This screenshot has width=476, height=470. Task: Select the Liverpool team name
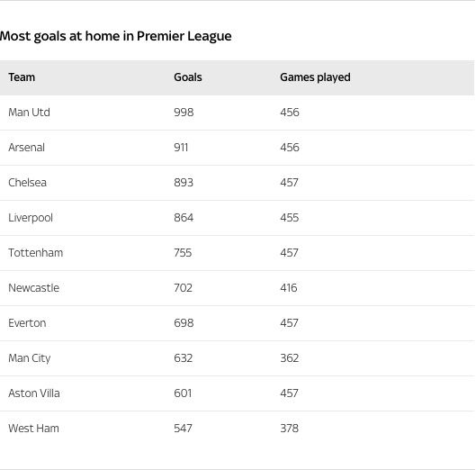click(x=31, y=218)
